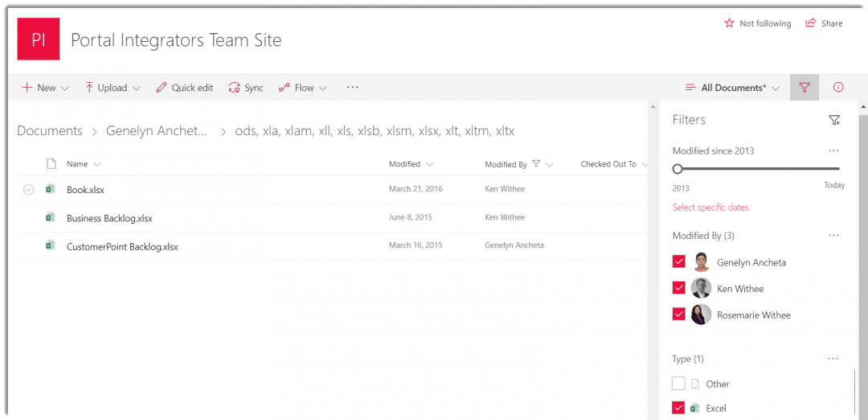The width and height of the screenshot is (868, 420).
Task: Click the Sync toolbar button
Action: (x=246, y=88)
